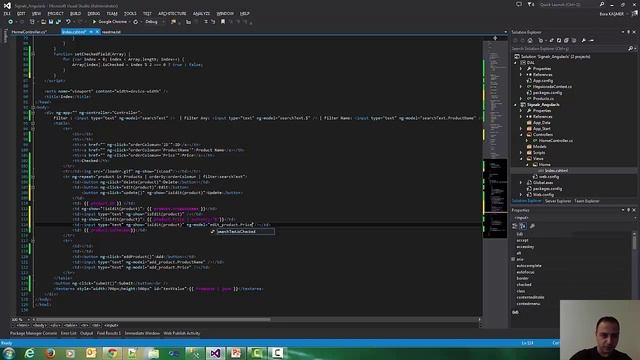Viewport: 640px width, 360px height.
Task: Open the TOOLS menu
Action: (130, 13)
